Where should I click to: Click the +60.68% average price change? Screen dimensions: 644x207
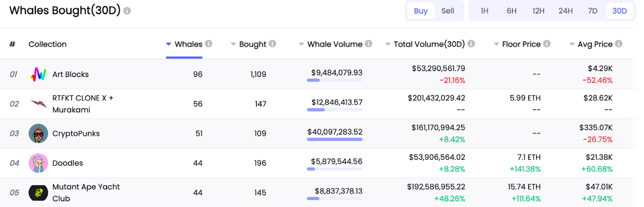click(x=597, y=169)
